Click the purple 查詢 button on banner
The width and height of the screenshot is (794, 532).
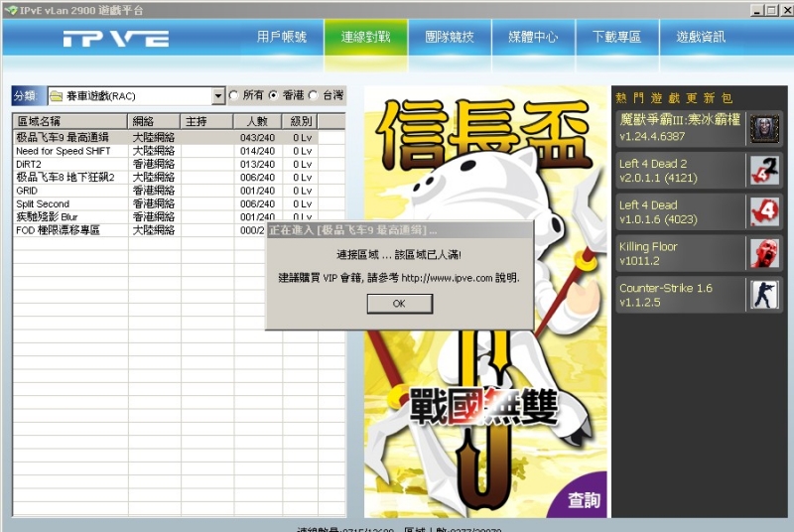click(x=584, y=500)
